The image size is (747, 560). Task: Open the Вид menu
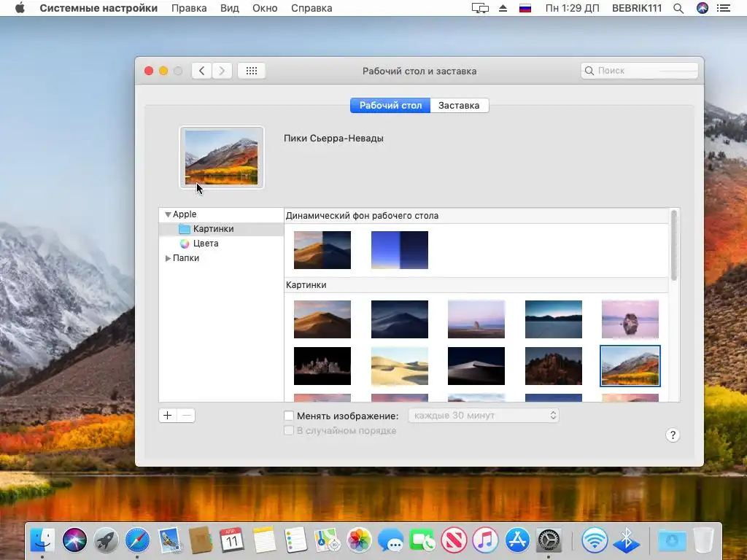[230, 8]
